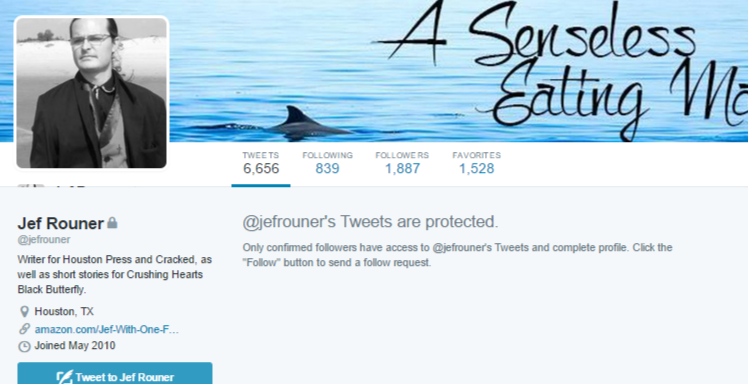Click the protected account lock icon

(x=112, y=223)
